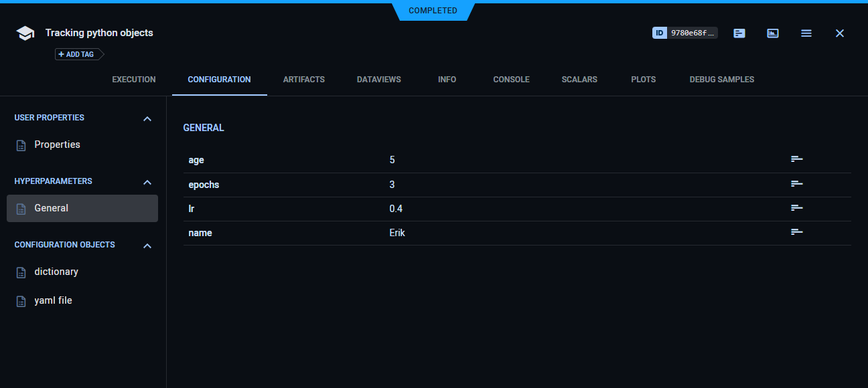Collapse the CONFIGURATION OBJECTS section
This screenshot has height=388, width=868.
147,246
